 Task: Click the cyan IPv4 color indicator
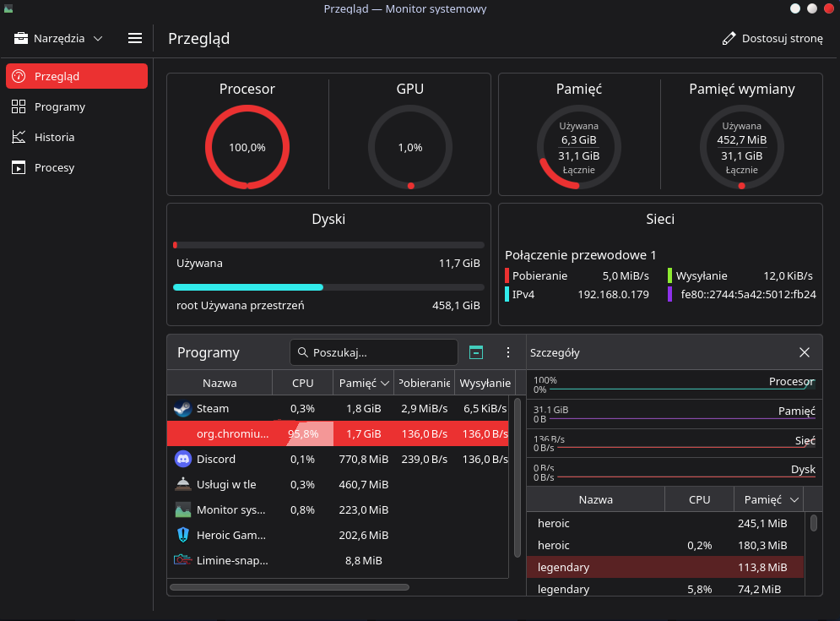click(507, 294)
